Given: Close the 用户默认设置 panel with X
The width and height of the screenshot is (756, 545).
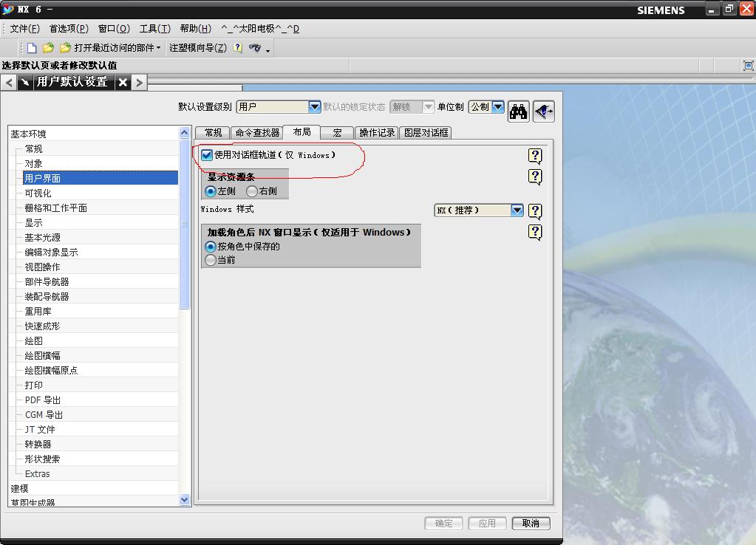Looking at the screenshot, I should point(123,83).
